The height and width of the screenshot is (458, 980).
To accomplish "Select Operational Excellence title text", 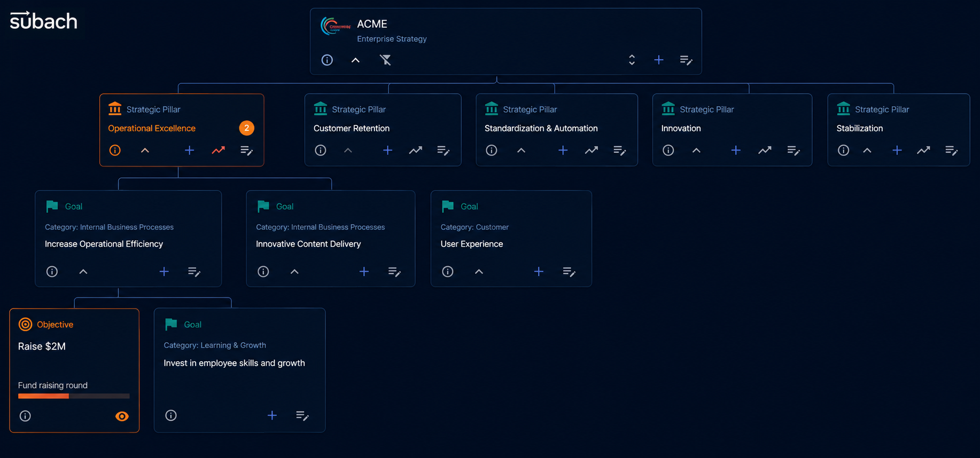I will [x=152, y=128].
